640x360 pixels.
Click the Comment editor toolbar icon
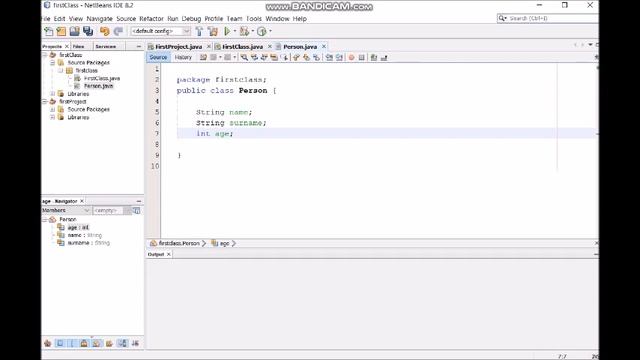point(373,58)
